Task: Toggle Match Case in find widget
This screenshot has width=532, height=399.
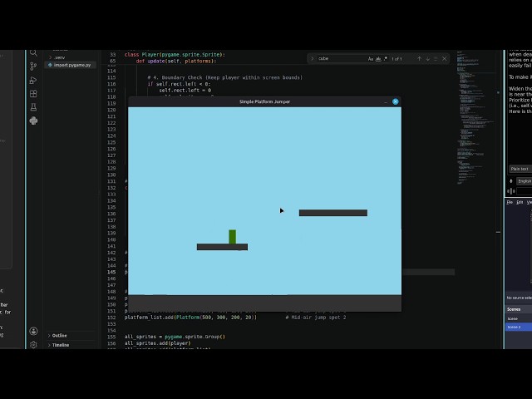Action: [371, 59]
